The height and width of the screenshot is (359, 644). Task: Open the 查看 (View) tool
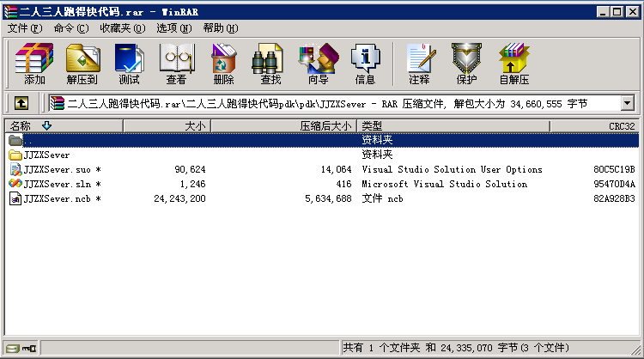[x=176, y=64]
